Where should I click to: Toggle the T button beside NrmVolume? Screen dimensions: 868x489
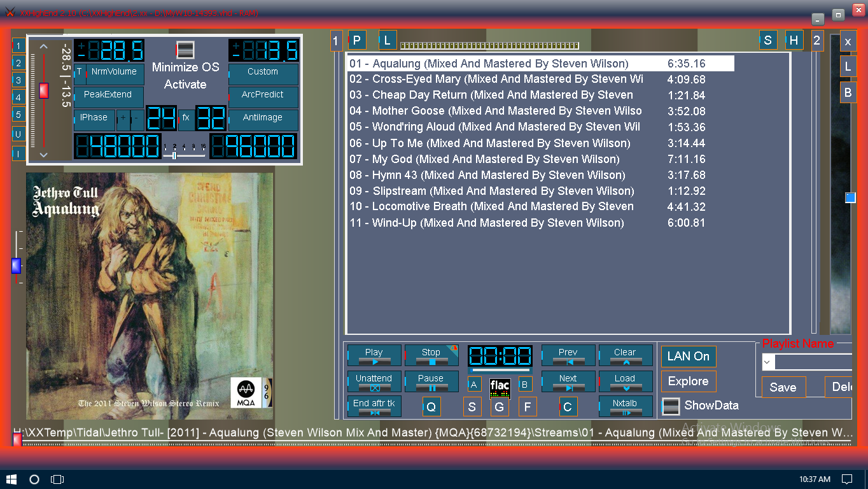(80, 74)
